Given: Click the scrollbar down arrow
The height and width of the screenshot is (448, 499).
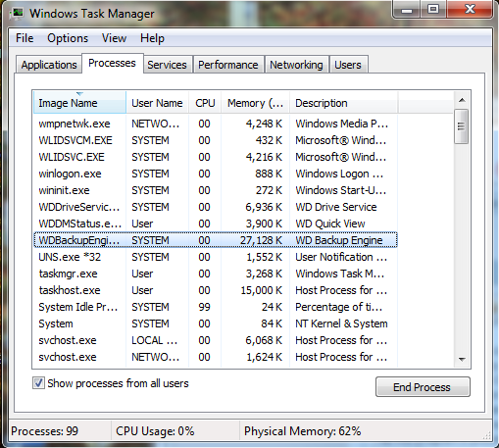Looking at the screenshot, I should [462, 359].
